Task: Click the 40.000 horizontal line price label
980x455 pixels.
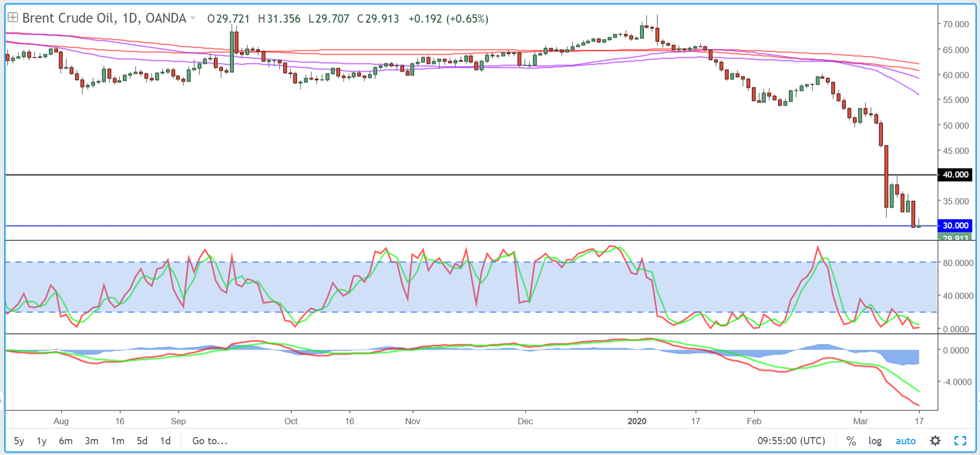Action: click(x=955, y=175)
